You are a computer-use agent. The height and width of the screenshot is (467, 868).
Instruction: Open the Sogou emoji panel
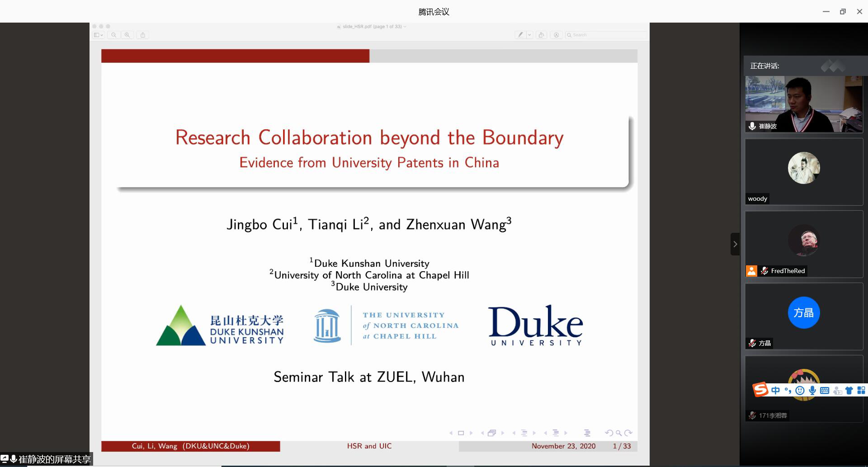[x=800, y=391]
